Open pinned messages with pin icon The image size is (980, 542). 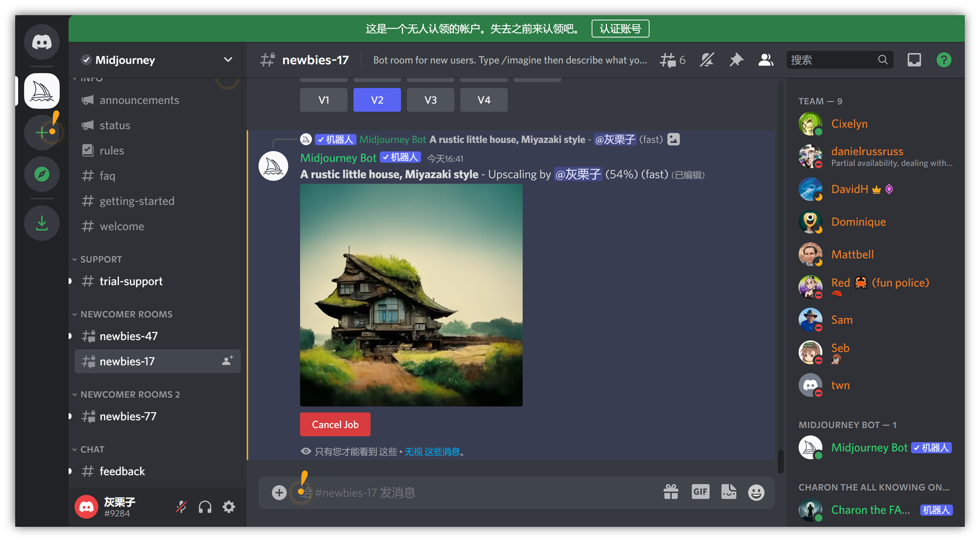pyautogui.click(x=736, y=60)
